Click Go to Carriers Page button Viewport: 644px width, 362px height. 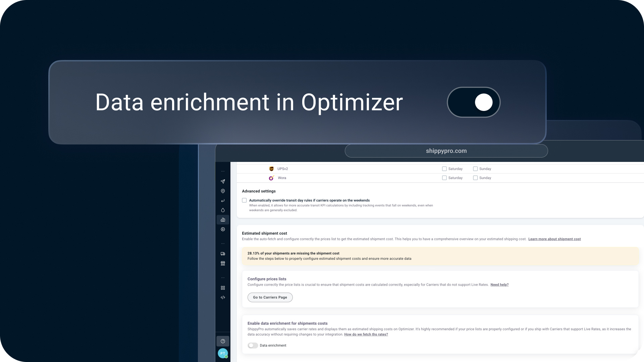[x=270, y=297]
